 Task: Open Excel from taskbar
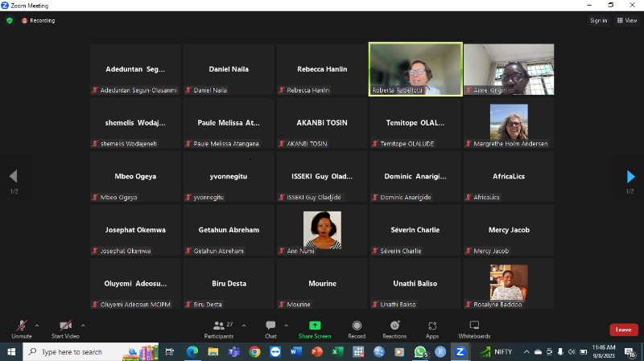click(337, 352)
